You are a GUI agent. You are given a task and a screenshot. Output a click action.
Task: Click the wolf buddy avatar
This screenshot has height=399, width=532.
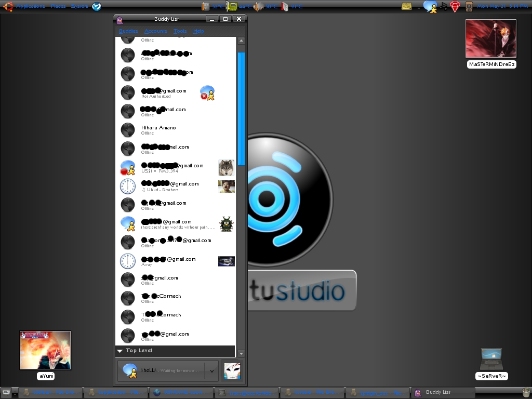coord(227,168)
